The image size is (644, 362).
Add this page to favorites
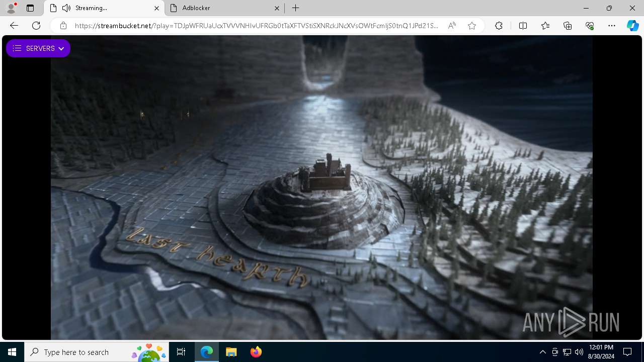click(x=472, y=26)
